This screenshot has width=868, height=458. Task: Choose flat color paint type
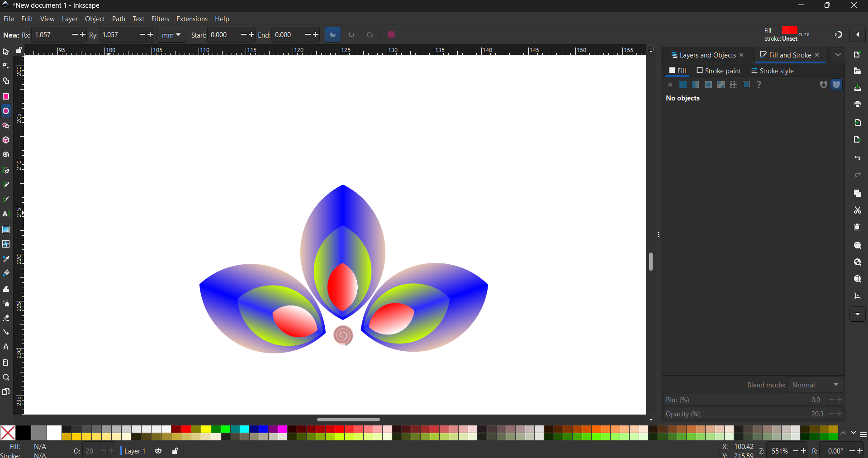click(683, 85)
